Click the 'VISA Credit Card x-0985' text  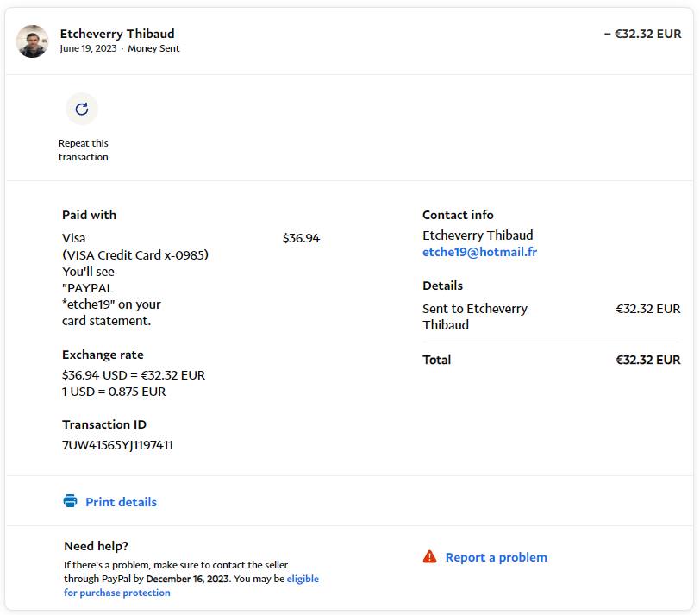[135, 255]
